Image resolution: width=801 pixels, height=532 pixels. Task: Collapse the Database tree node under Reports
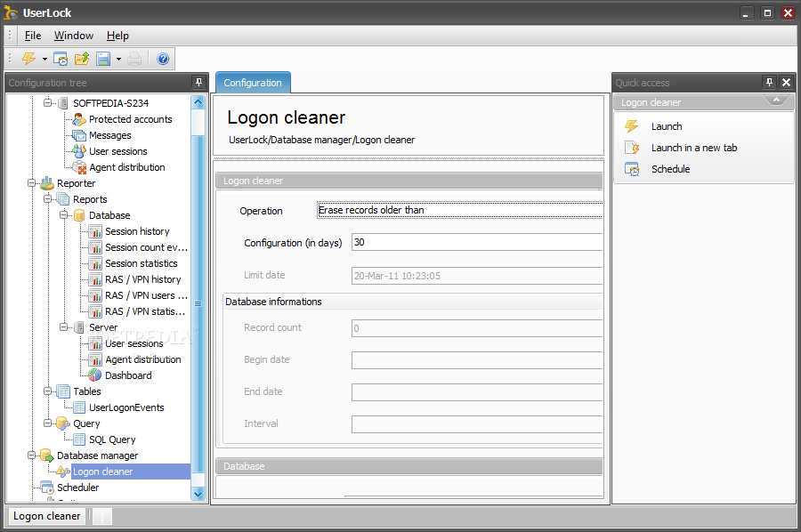click(63, 215)
